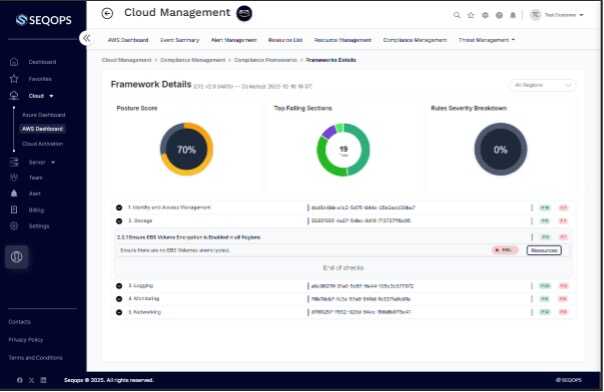
Task: Switch to the Resource List tab
Action: pyautogui.click(x=285, y=40)
